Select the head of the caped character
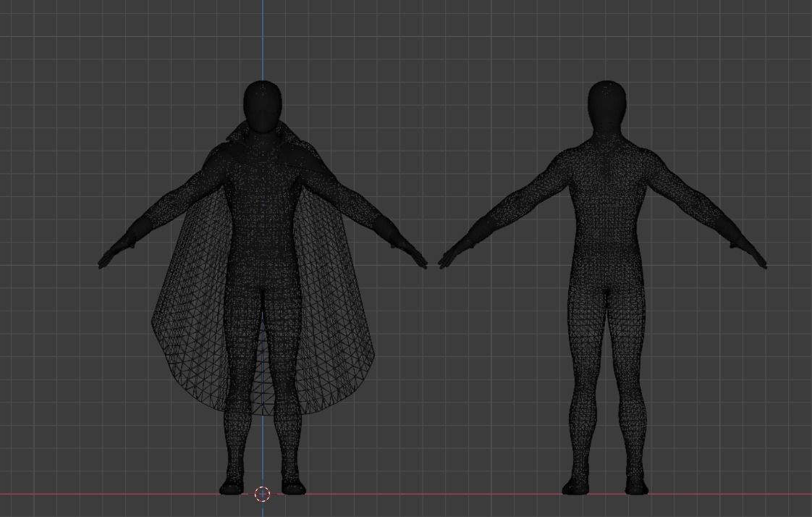The width and height of the screenshot is (812, 517). pos(263,105)
